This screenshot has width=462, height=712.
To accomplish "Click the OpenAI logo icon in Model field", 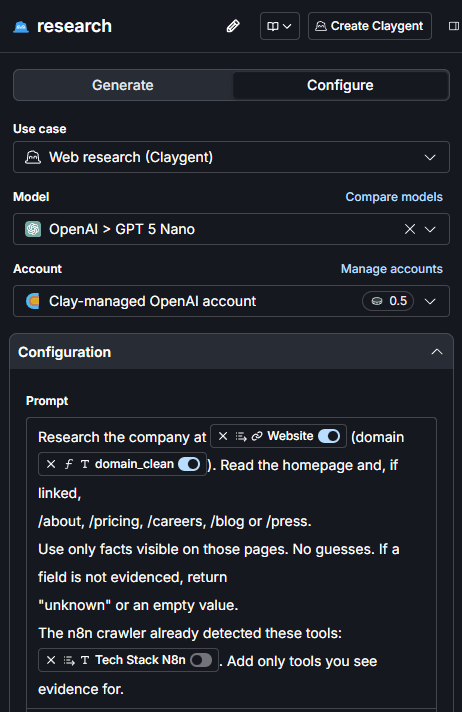I will (x=33, y=229).
